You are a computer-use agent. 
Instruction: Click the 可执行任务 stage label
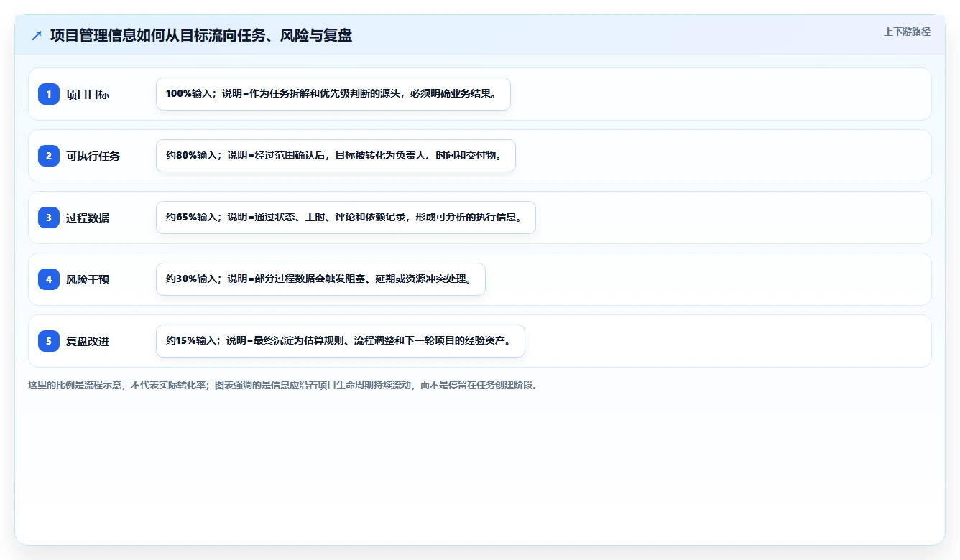click(x=93, y=156)
